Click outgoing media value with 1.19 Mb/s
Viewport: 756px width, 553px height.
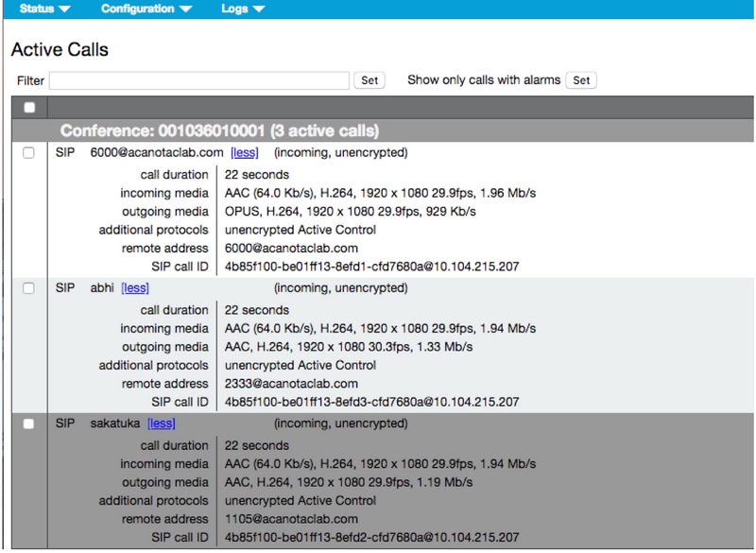349,483
